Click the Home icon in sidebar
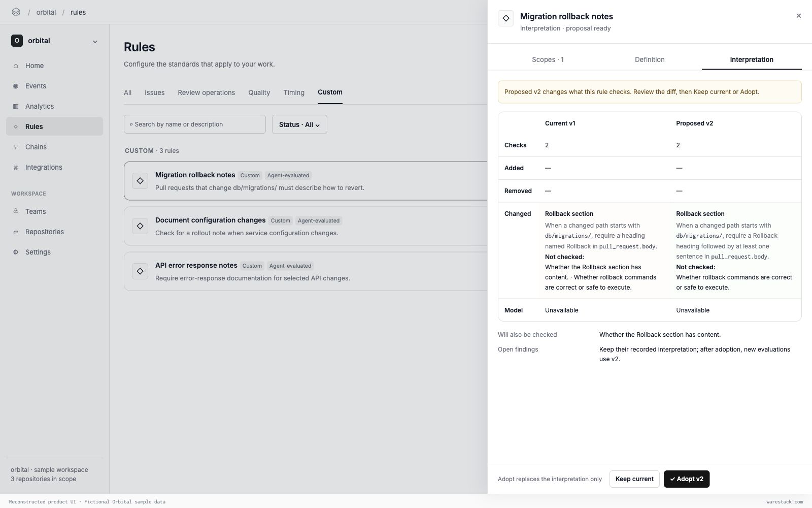The height and width of the screenshot is (508, 812). (x=16, y=66)
